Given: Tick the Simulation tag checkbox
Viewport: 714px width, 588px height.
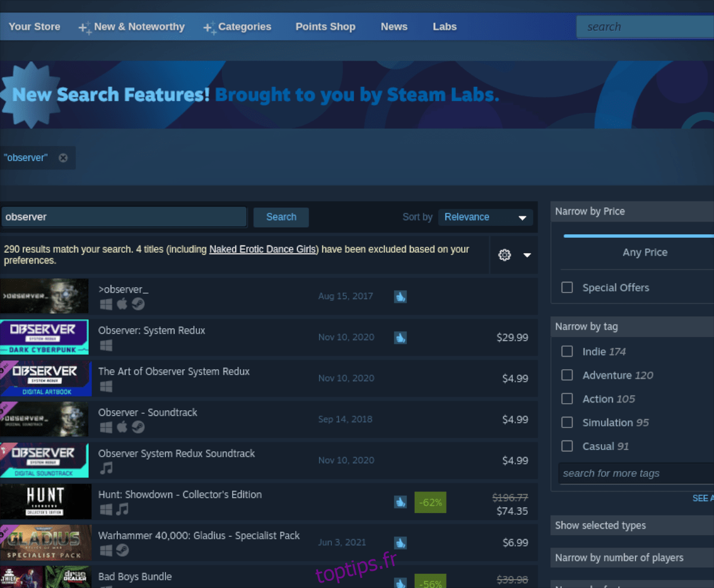Looking at the screenshot, I should pyautogui.click(x=567, y=422).
